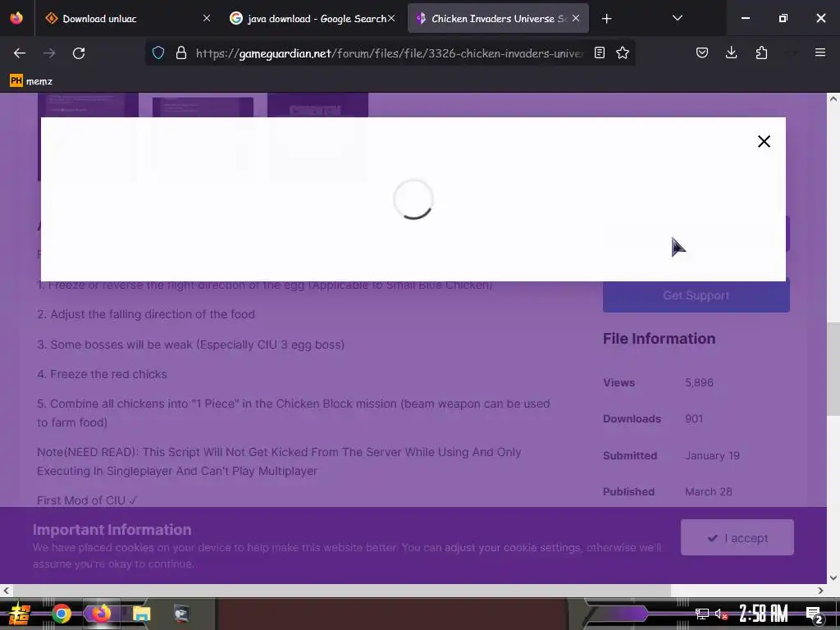The image size is (840, 630).
Task: List all tabs dropdown arrow
Action: 677,18
